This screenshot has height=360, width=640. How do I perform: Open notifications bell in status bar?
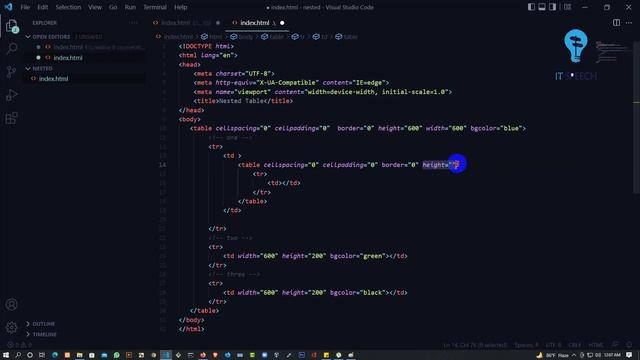tap(629, 345)
